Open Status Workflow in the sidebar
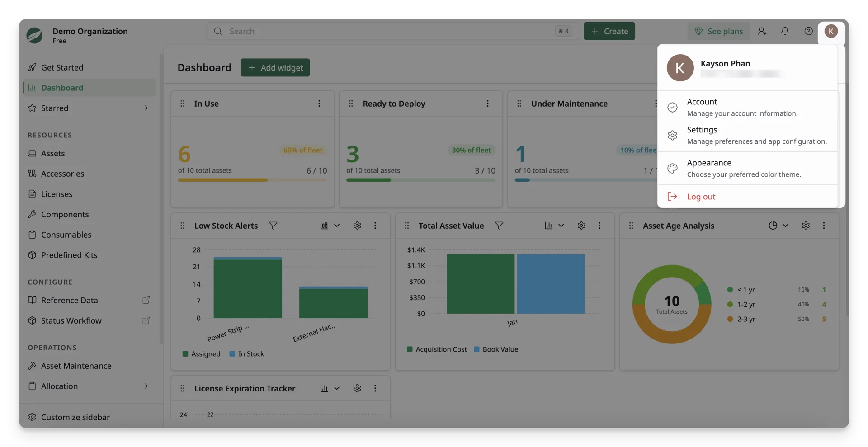 tap(89, 320)
